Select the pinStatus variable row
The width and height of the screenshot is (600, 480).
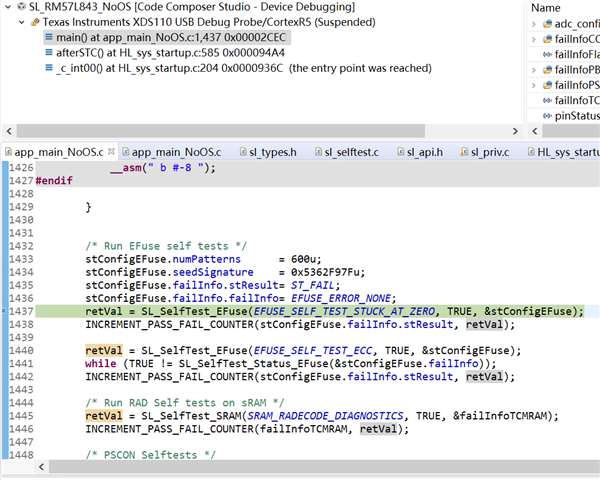564,116
